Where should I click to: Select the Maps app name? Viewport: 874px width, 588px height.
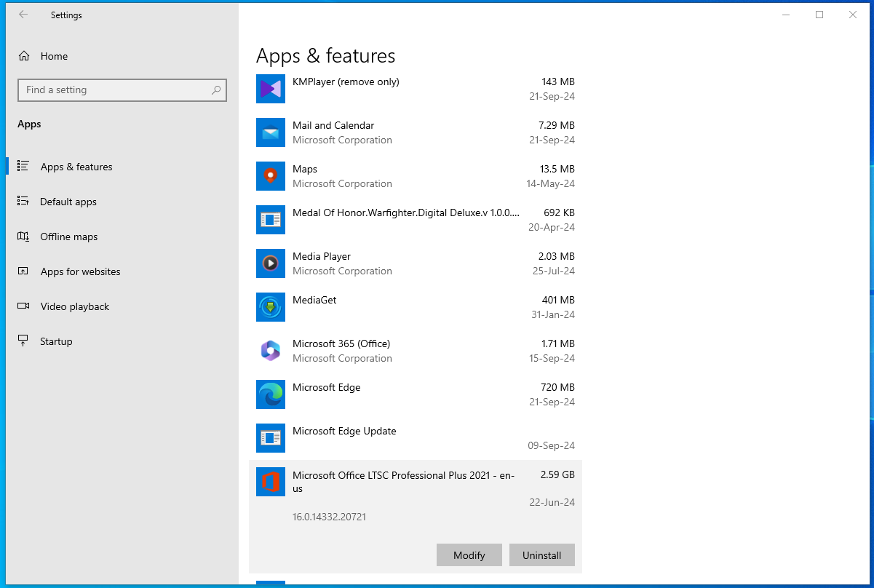[x=305, y=169]
